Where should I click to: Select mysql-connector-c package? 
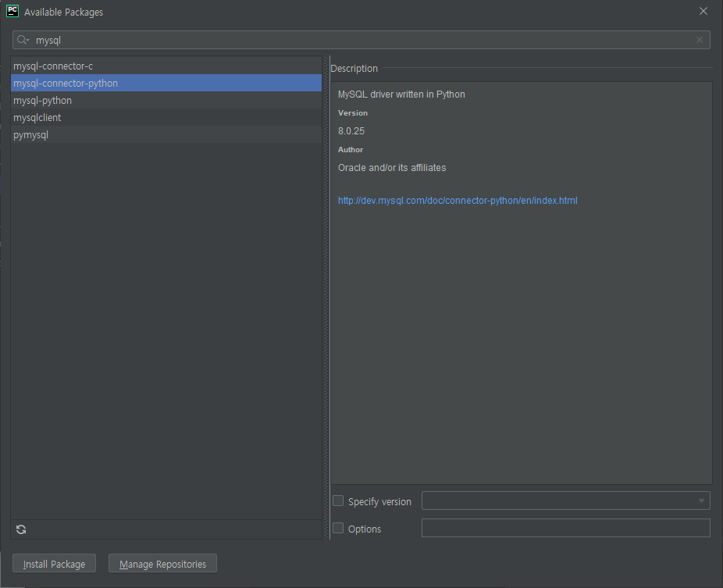166,66
